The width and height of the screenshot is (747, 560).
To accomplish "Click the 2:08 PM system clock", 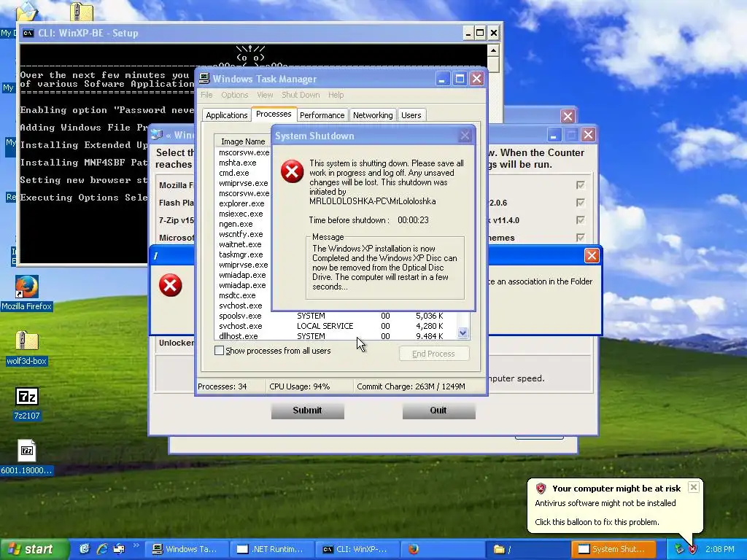I will point(719,549).
